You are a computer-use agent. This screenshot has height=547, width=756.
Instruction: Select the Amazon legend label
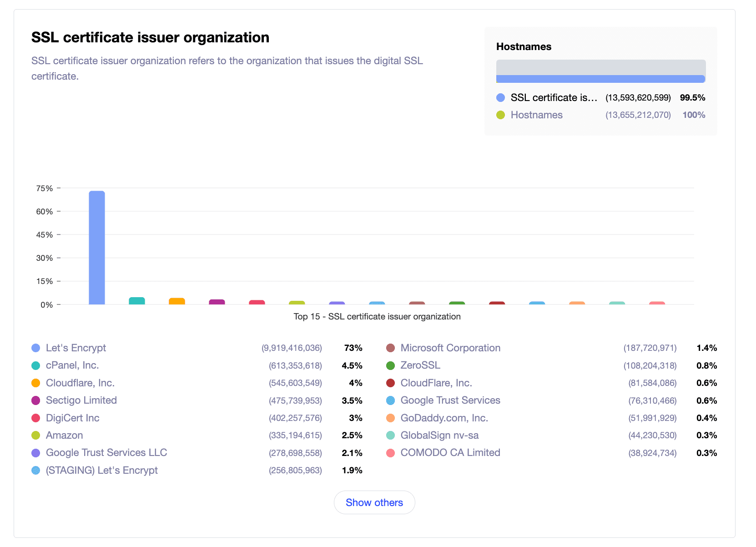click(x=65, y=436)
